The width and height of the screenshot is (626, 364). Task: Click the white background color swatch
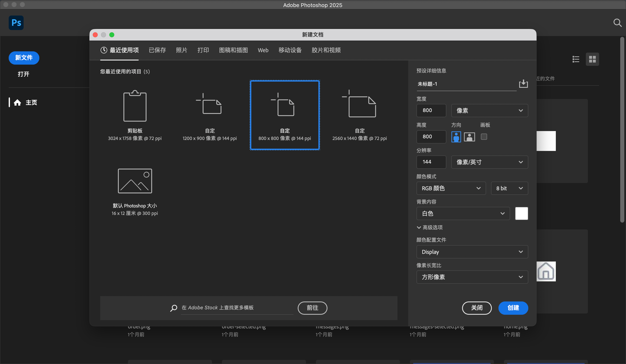tap(521, 213)
